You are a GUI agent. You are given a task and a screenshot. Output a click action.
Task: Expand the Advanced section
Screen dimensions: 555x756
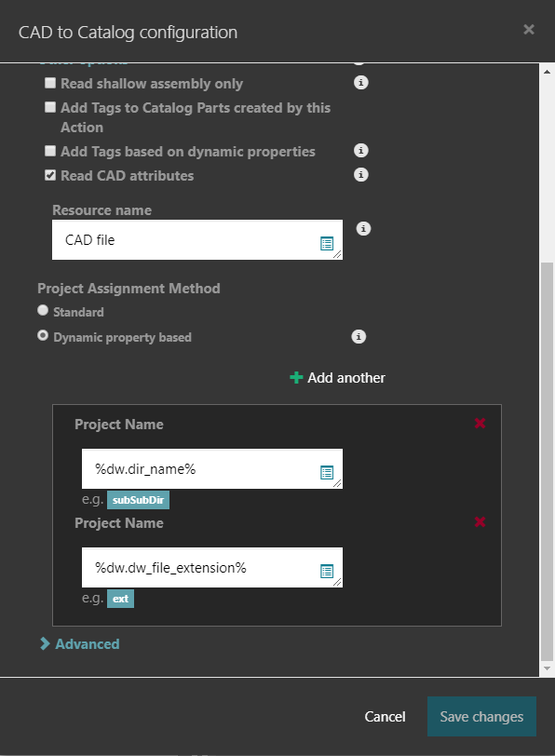click(x=80, y=643)
